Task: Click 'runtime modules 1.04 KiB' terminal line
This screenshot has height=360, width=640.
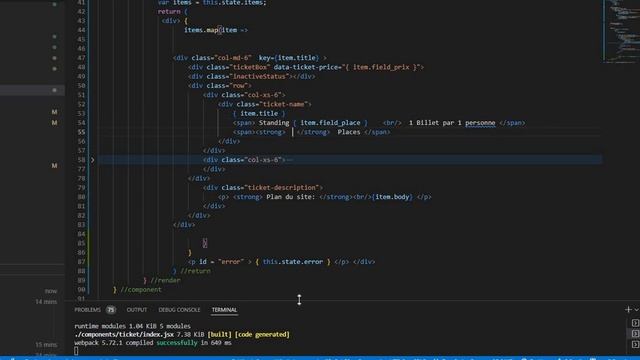Action: (132, 327)
